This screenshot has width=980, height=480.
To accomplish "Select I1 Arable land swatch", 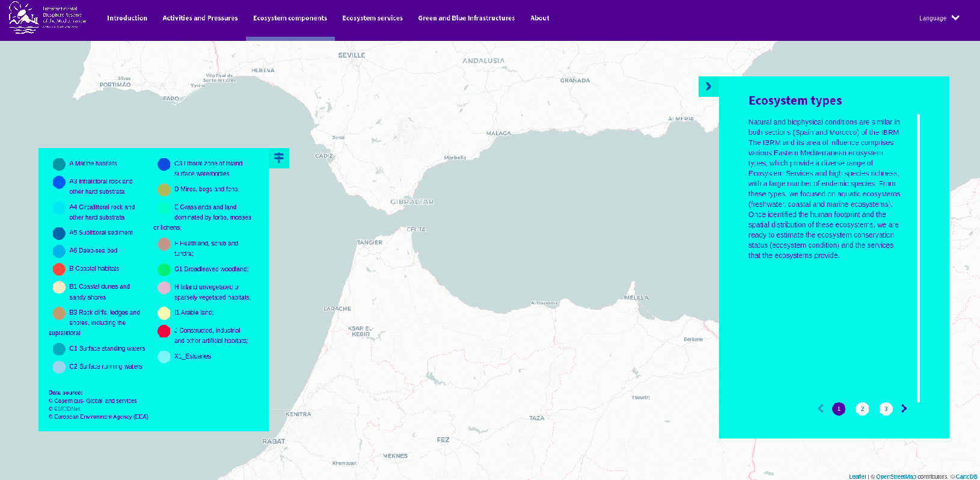I will click(164, 313).
